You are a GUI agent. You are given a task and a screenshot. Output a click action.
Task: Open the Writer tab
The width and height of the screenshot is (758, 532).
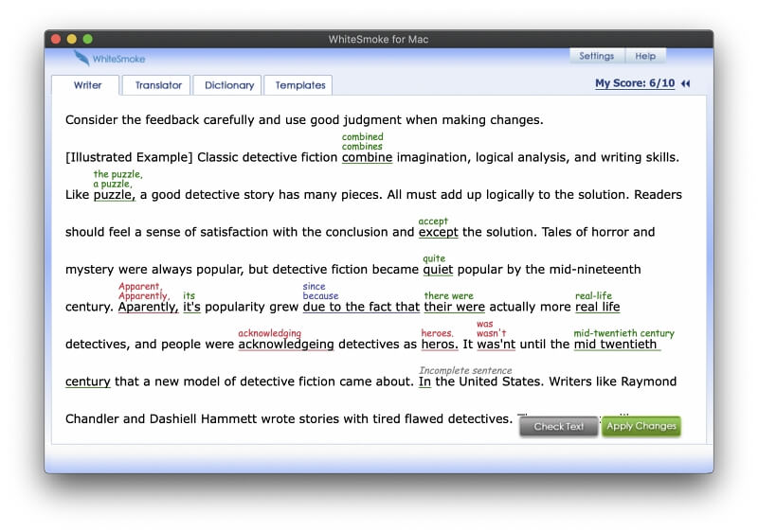coord(87,85)
